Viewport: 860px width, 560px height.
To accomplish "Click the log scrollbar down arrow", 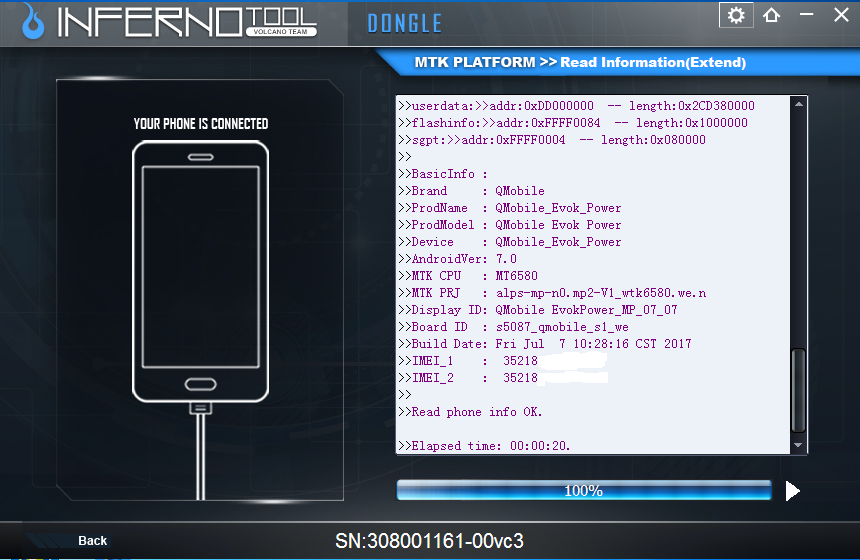I will click(799, 445).
